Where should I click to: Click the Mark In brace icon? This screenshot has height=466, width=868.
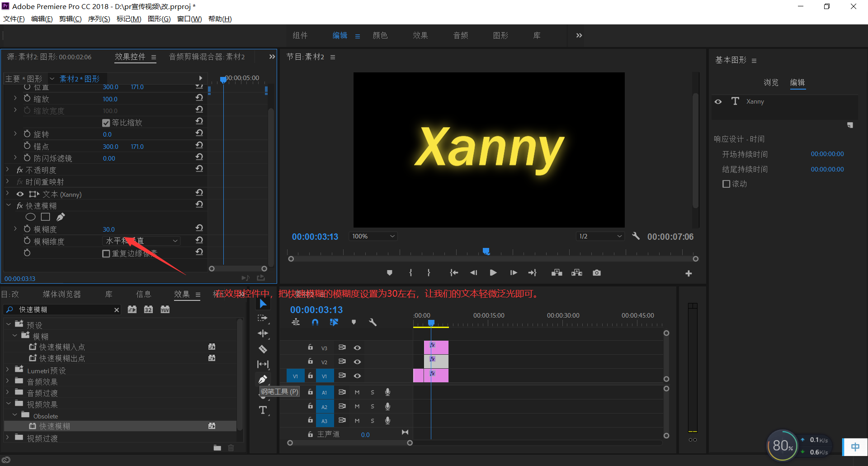click(410, 273)
